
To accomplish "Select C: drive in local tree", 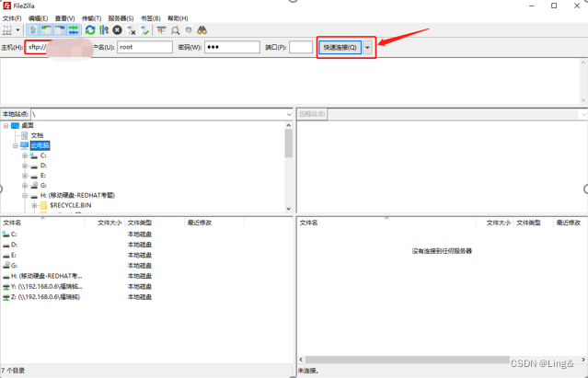I will 43,155.
